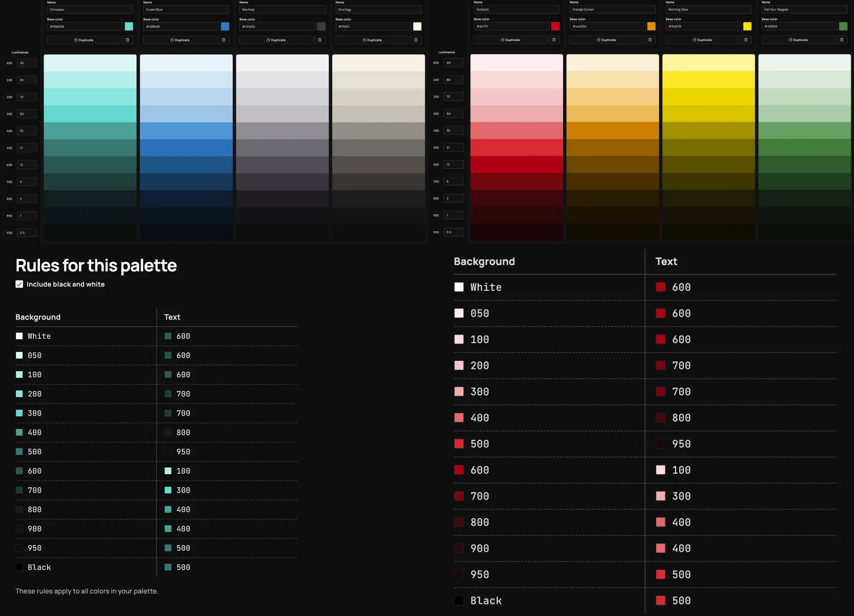The width and height of the screenshot is (854, 616).
Task: Open the gray base color swatch for Sea Kelp
Action: pos(321,26)
